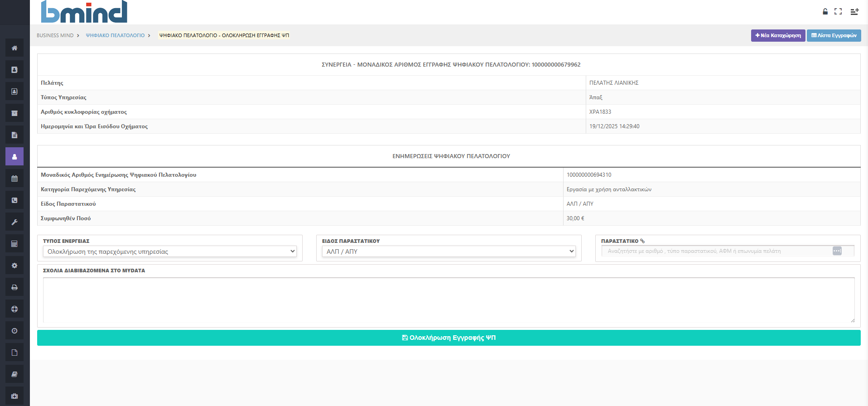This screenshot has height=406, width=868.
Task: Click the printer icon in sidebar
Action: [14, 287]
